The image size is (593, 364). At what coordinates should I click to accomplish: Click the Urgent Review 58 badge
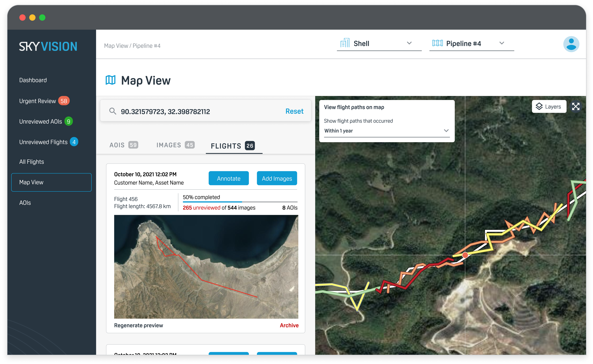(64, 101)
